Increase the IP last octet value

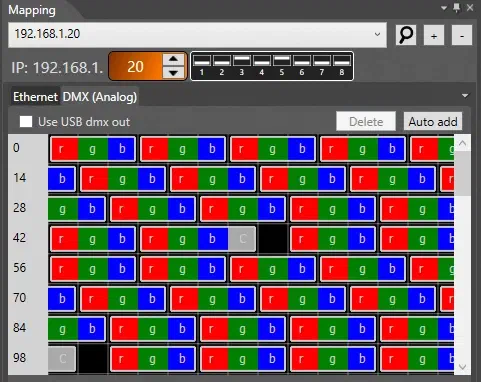pos(173,59)
